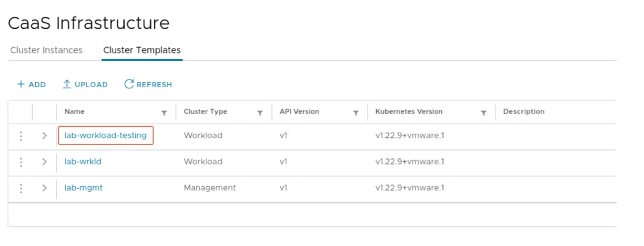Open the lab-mgmt template link
Image resolution: width=644 pixels, height=246 pixels.
click(x=83, y=187)
